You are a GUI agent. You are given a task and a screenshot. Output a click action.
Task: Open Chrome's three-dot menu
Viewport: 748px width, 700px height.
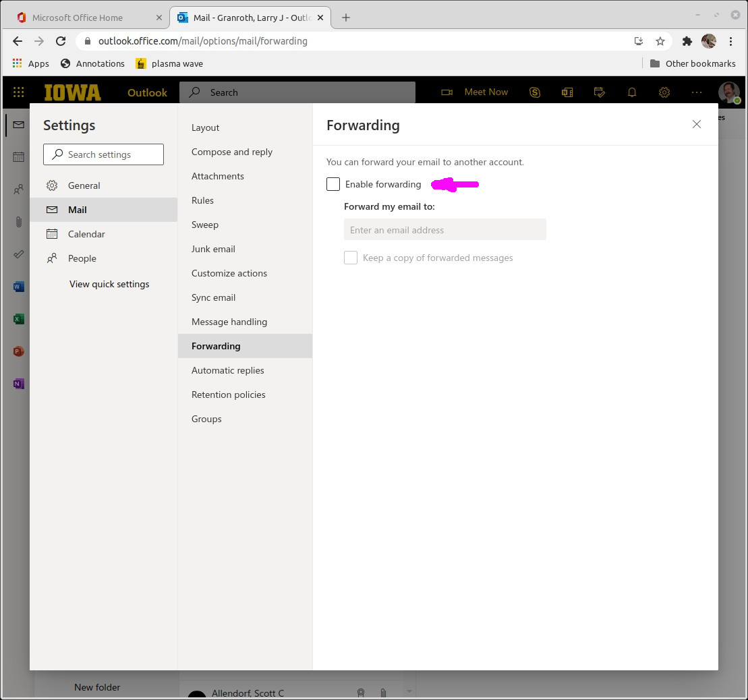[731, 41]
